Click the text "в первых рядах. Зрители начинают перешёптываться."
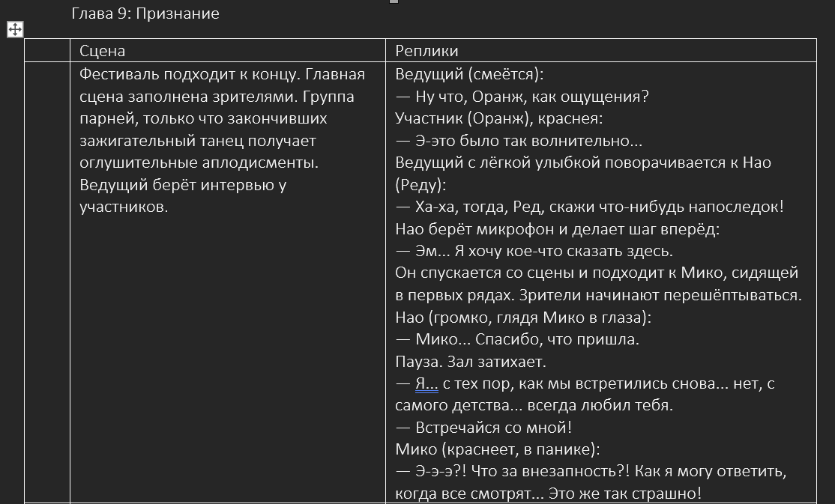Screen dimensions: 835x504 point(599,295)
